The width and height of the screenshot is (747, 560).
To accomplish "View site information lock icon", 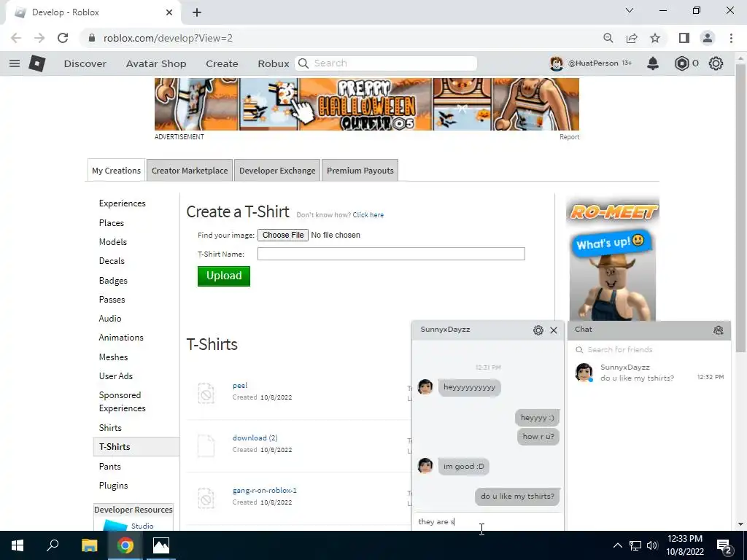I will coord(92,38).
